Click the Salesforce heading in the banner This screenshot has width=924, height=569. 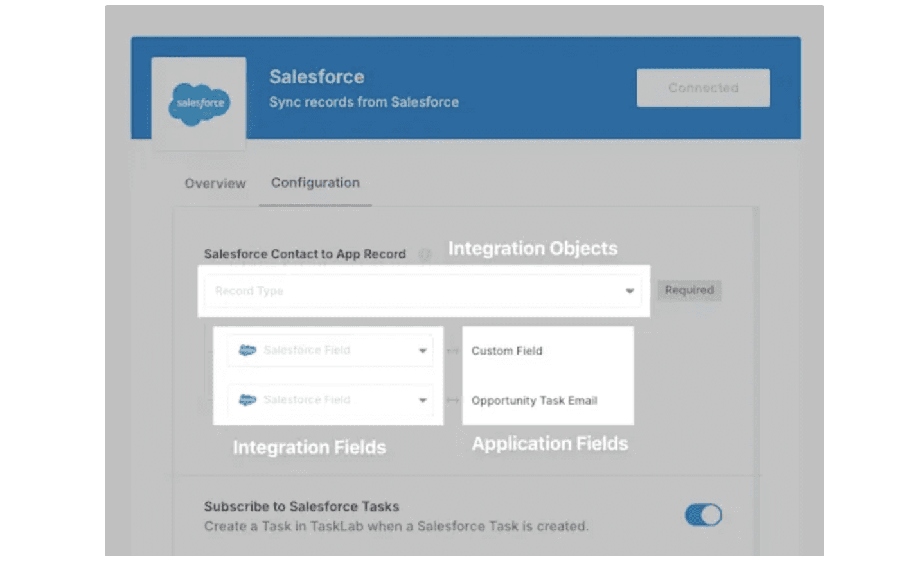(x=316, y=77)
